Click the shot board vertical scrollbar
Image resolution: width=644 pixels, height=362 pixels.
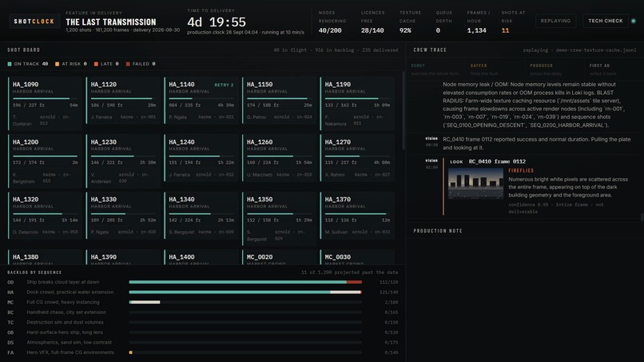[x=403, y=111]
